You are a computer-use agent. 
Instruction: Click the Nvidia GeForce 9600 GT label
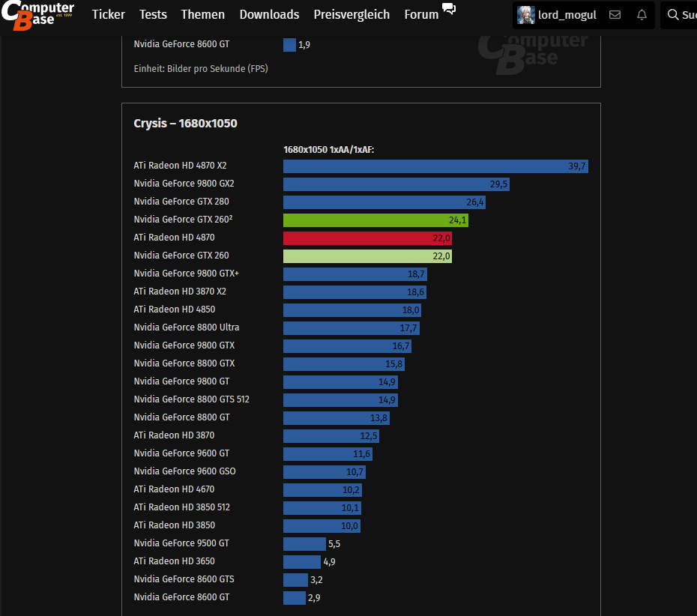click(x=182, y=453)
